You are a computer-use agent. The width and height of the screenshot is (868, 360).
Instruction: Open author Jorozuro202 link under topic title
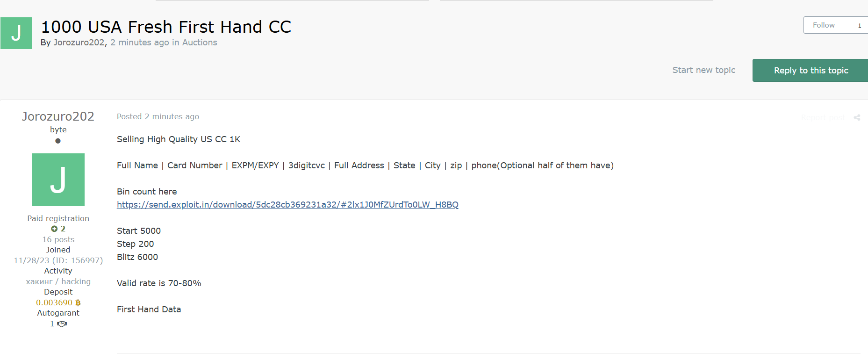coord(79,43)
